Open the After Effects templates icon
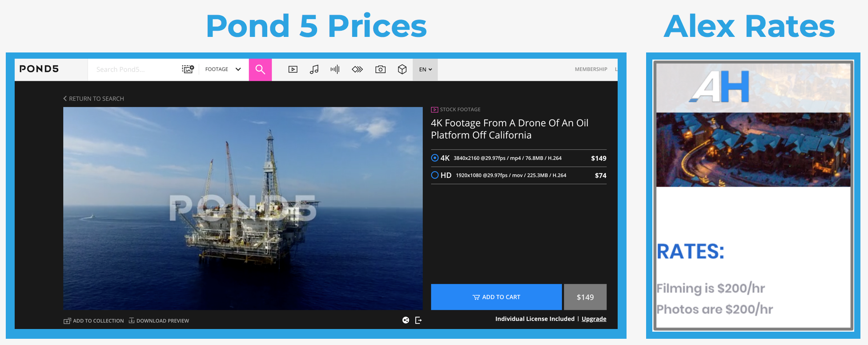The width and height of the screenshot is (868, 345). (x=358, y=69)
